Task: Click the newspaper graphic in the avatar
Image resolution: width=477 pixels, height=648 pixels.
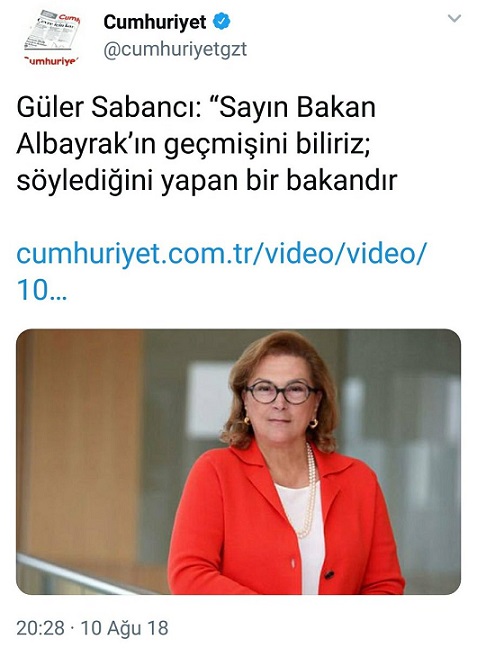Action: click(52, 32)
